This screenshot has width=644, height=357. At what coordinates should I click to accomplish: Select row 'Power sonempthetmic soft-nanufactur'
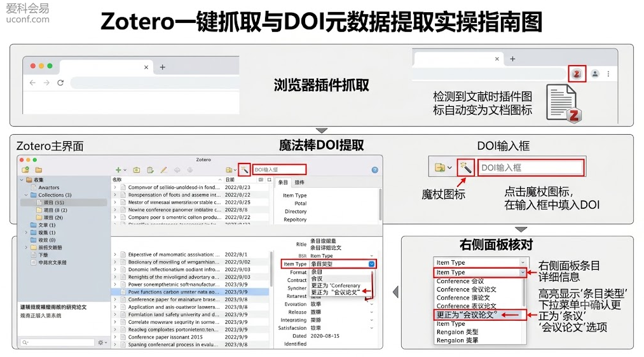pyautogui.click(x=190, y=284)
